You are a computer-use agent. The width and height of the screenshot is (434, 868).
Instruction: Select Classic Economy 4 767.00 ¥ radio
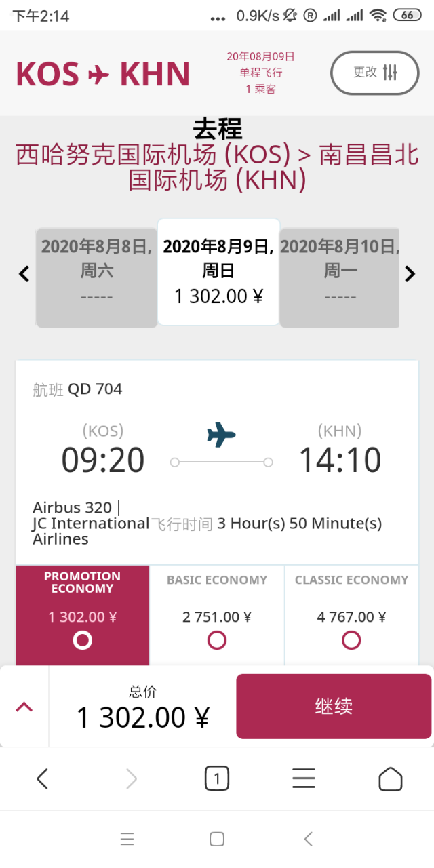pos(351,639)
